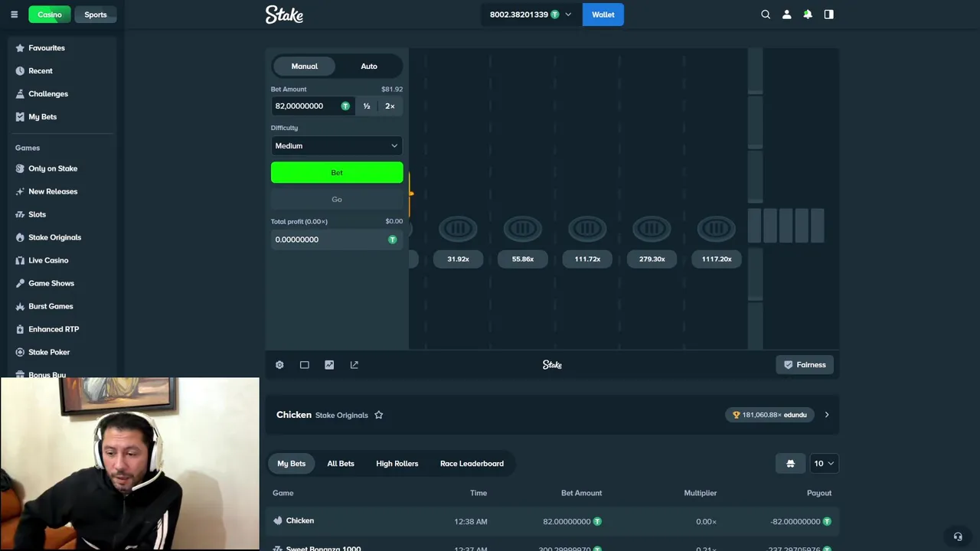
Task: Click the -82.00000000 payout value
Action: pos(795,521)
